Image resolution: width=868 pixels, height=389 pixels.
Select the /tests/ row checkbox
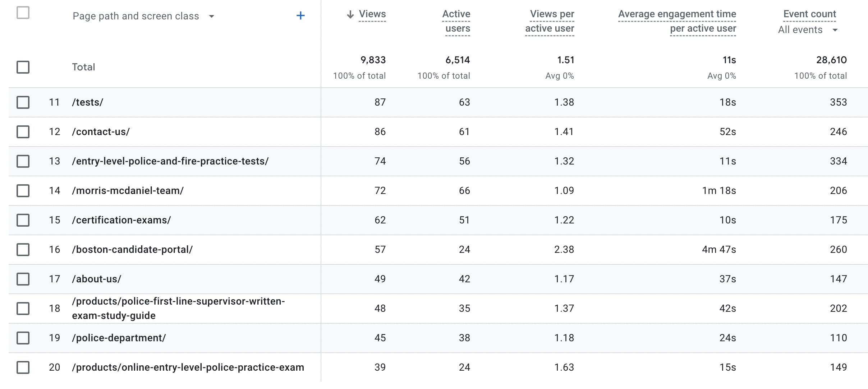click(23, 102)
